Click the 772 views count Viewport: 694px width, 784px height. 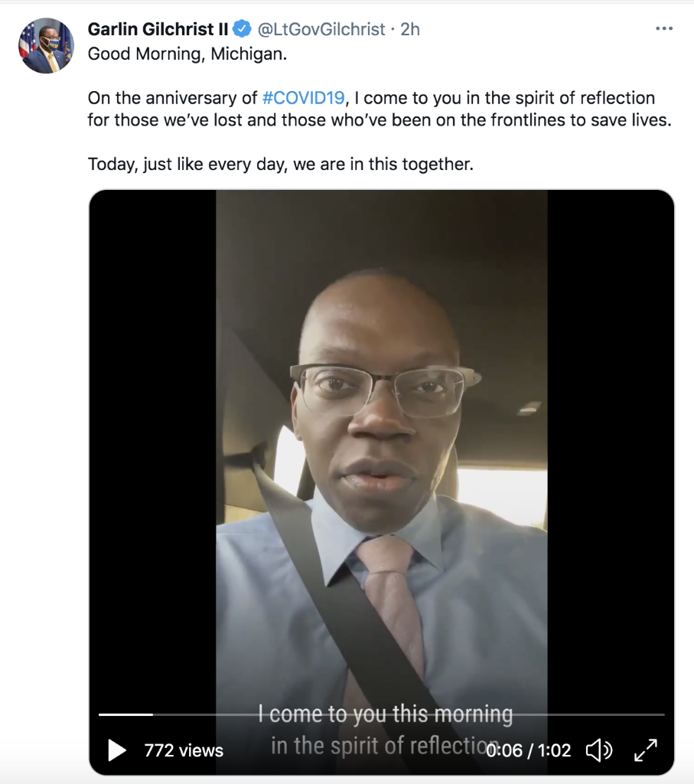coord(184,750)
